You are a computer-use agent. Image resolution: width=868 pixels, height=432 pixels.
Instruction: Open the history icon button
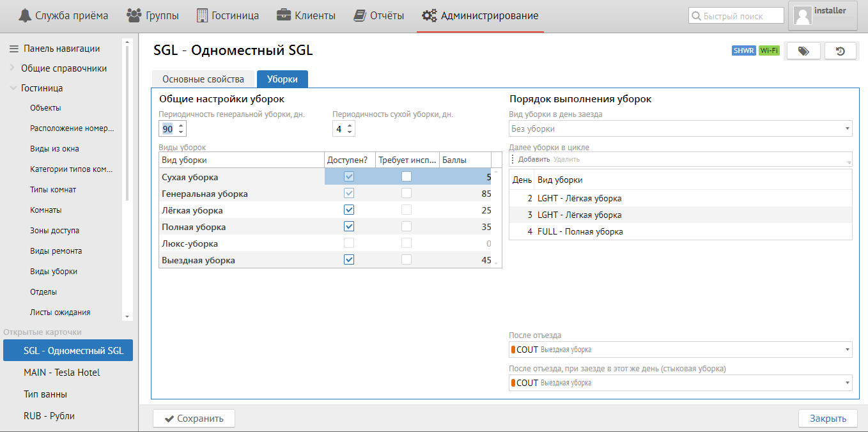pos(841,51)
